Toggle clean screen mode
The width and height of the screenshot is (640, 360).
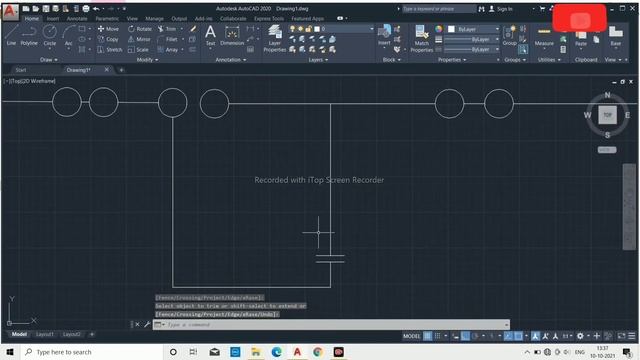(x=621, y=336)
